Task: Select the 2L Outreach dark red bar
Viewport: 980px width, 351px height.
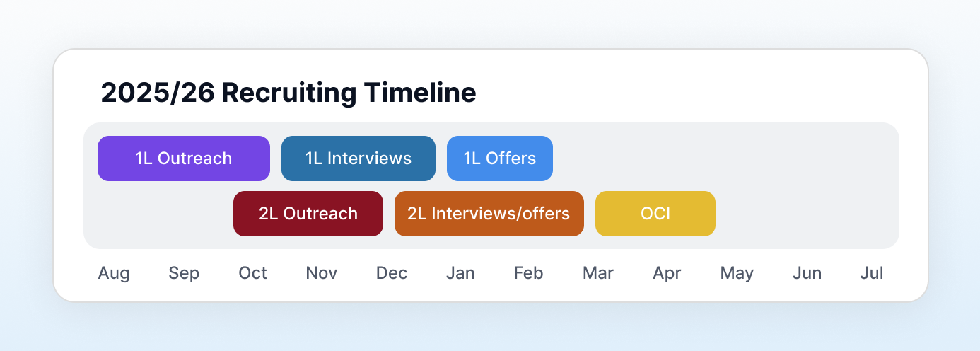Action: click(x=308, y=214)
